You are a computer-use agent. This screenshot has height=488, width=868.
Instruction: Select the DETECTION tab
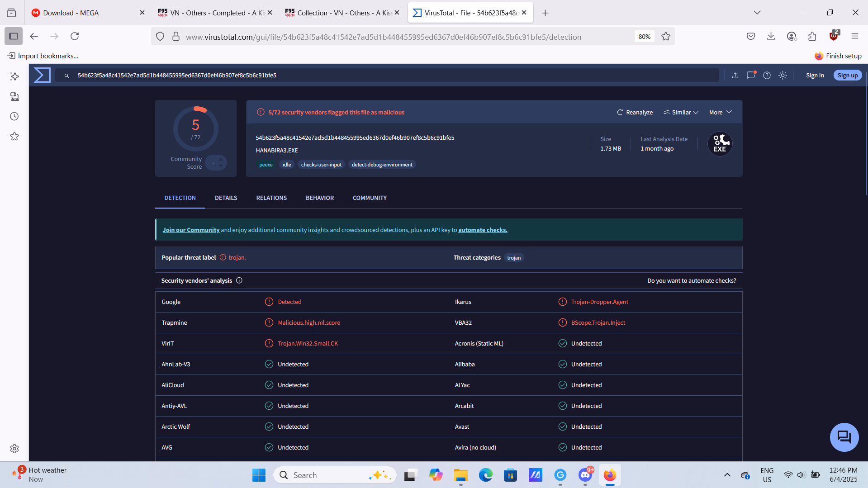(180, 198)
